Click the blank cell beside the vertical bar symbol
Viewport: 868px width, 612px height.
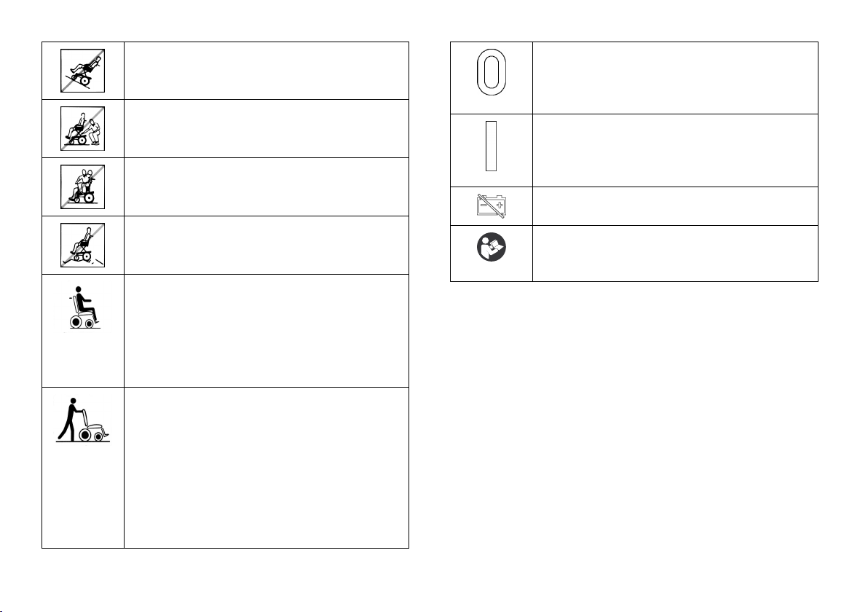coord(675,151)
